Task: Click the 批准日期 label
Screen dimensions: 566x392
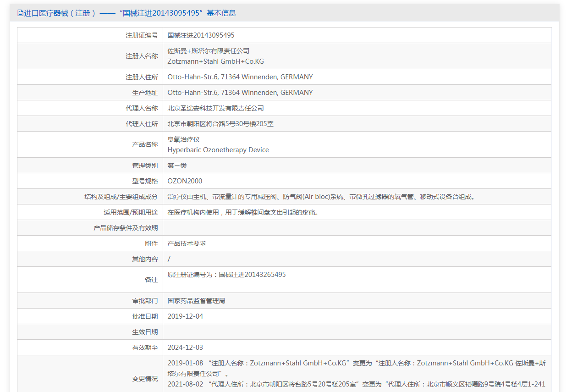Action: (x=145, y=316)
